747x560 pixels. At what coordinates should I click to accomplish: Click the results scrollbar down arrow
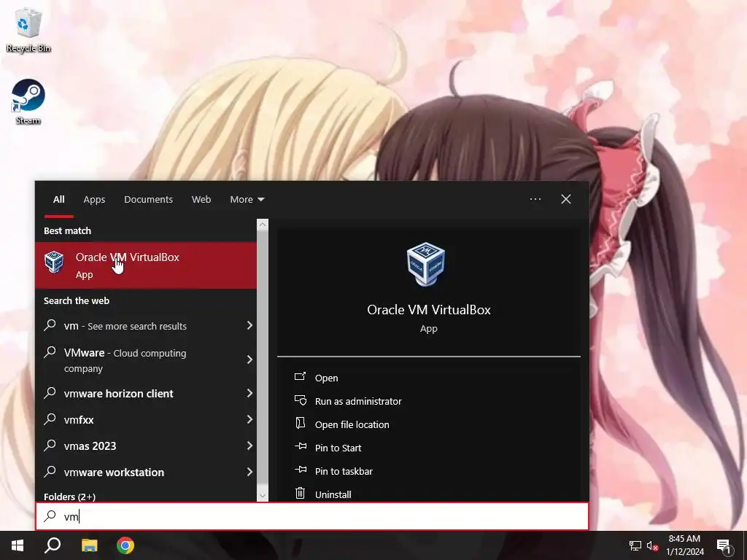(263, 496)
